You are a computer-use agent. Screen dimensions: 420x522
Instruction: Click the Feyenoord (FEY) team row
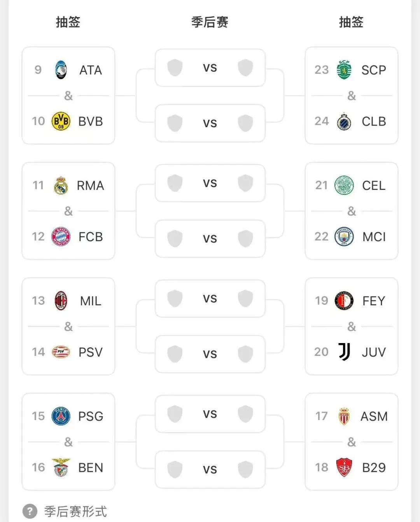351,301
